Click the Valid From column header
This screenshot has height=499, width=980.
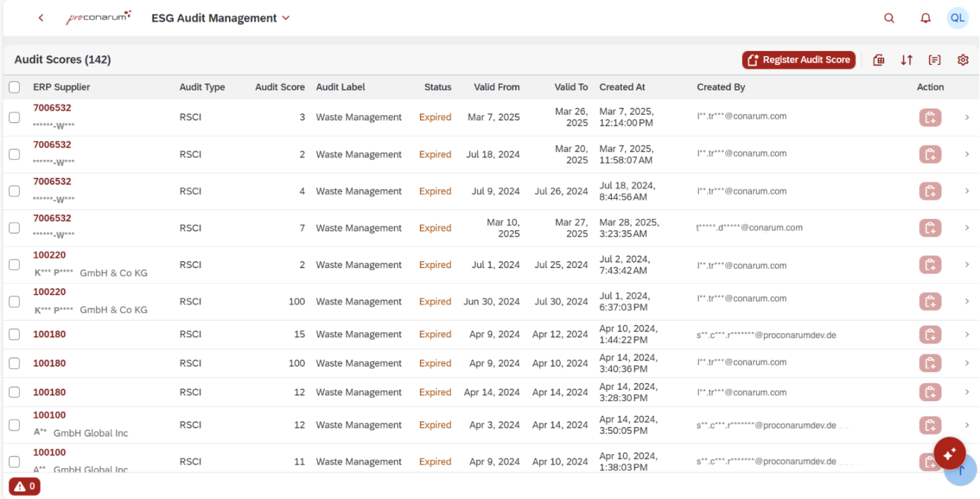point(496,87)
